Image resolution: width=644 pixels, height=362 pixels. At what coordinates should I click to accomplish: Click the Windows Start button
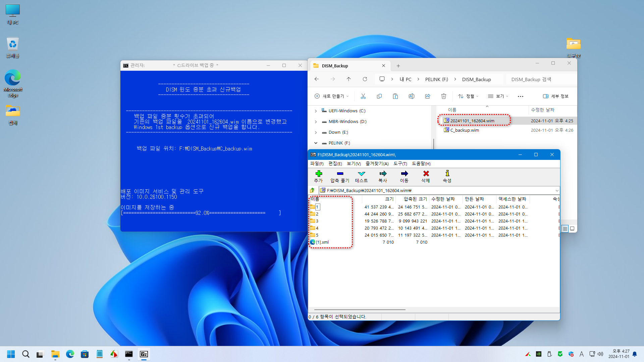point(11,354)
